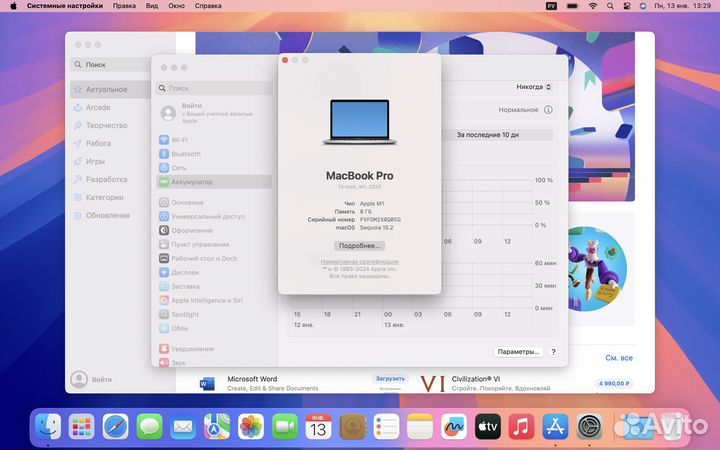Click MacBook Pro image in About window
Viewport: 720px width, 450px height.
coord(360,122)
